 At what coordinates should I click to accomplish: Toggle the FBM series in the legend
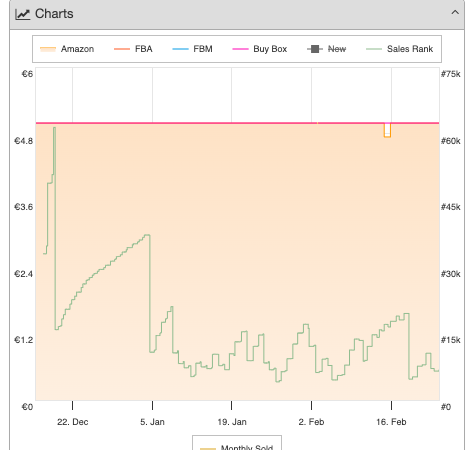tap(192, 49)
